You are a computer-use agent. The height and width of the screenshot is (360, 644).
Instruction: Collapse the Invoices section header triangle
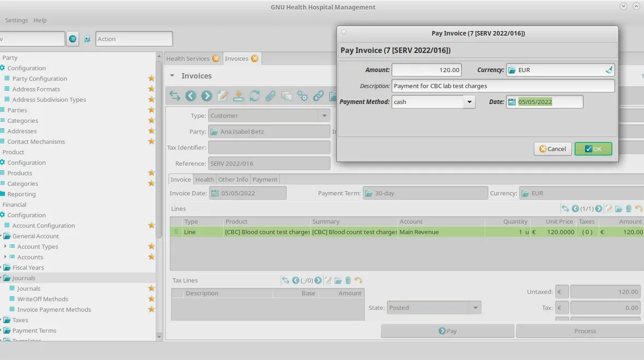172,76
